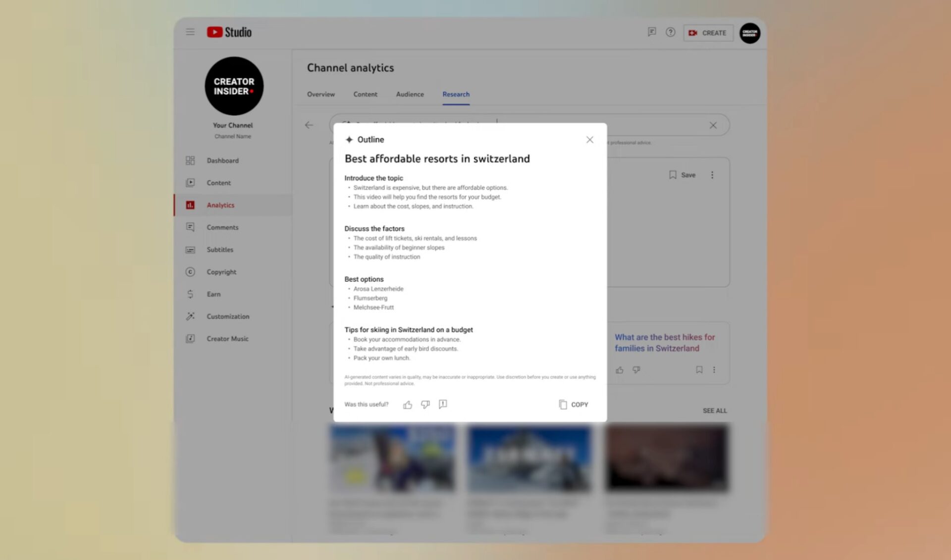Click the send feedback icon in the top bar
Viewport: 951px width, 560px height.
point(651,32)
